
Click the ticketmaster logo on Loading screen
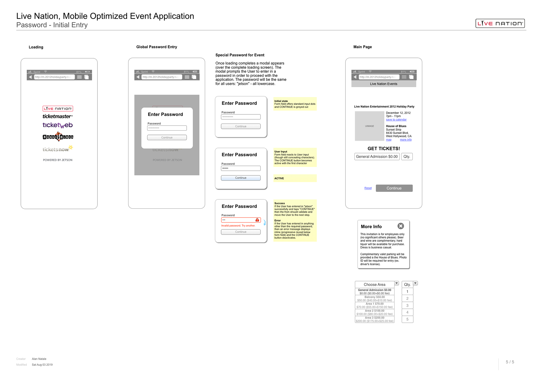(58, 116)
